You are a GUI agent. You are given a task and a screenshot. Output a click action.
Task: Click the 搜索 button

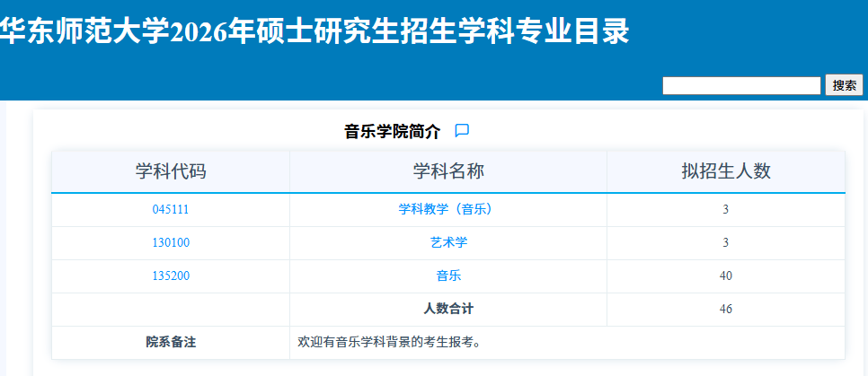(845, 85)
